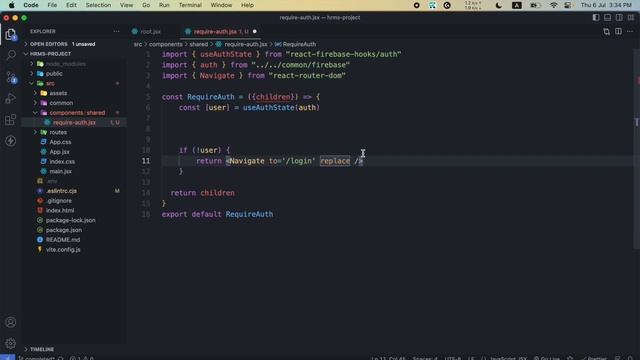Screen dimensions: 640x360
Task: Open the Edit menu
Action: pyautogui.click(x=71, y=5)
